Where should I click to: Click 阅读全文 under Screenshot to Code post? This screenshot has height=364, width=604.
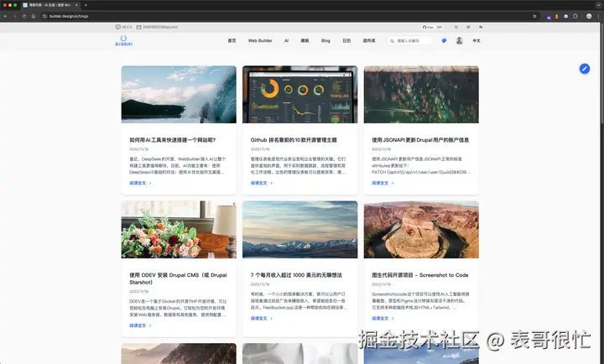tap(383, 318)
